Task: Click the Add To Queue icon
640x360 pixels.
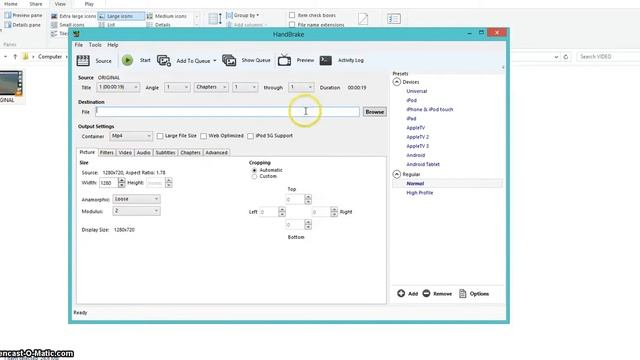Action: click(x=164, y=60)
